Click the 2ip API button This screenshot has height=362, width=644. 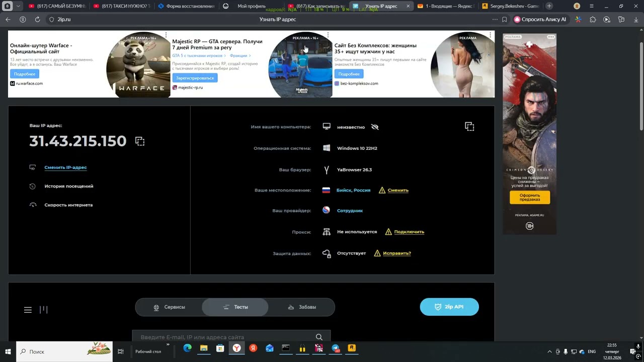(449, 307)
